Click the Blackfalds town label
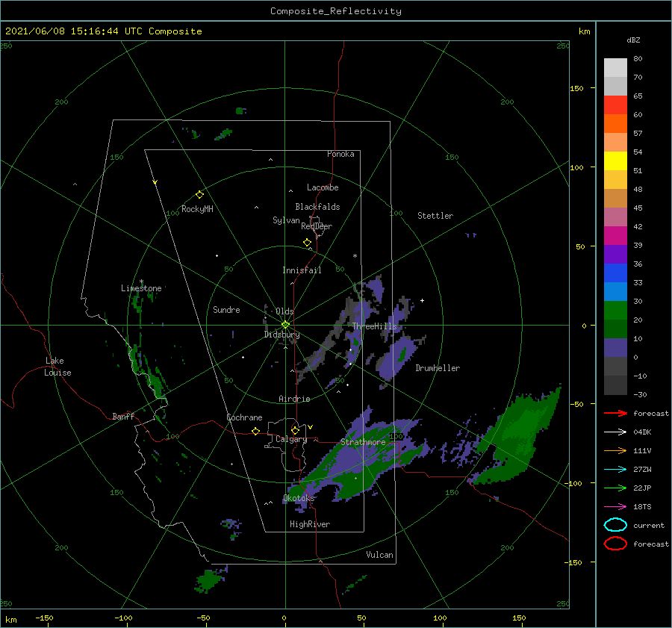Image resolution: width=672 pixels, height=628 pixels. 317,207
